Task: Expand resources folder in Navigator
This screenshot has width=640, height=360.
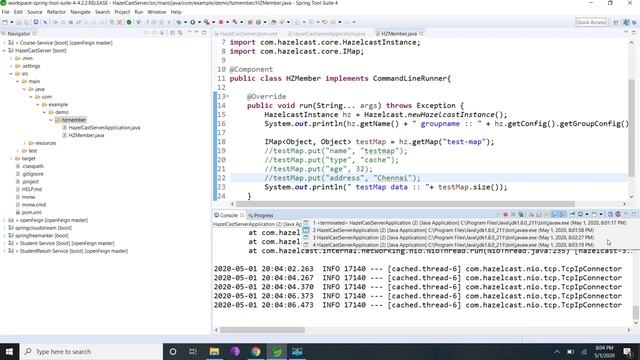Action: point(24,143)
